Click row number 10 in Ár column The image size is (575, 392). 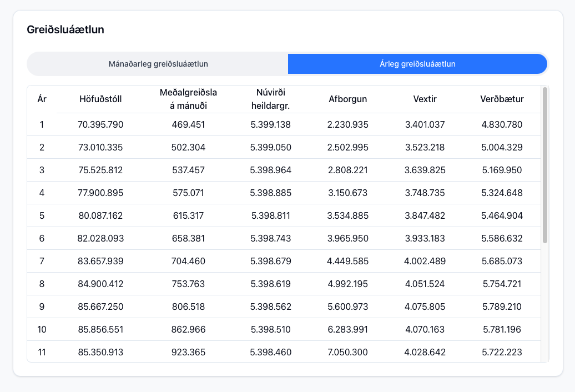click(x=42, y=329)
